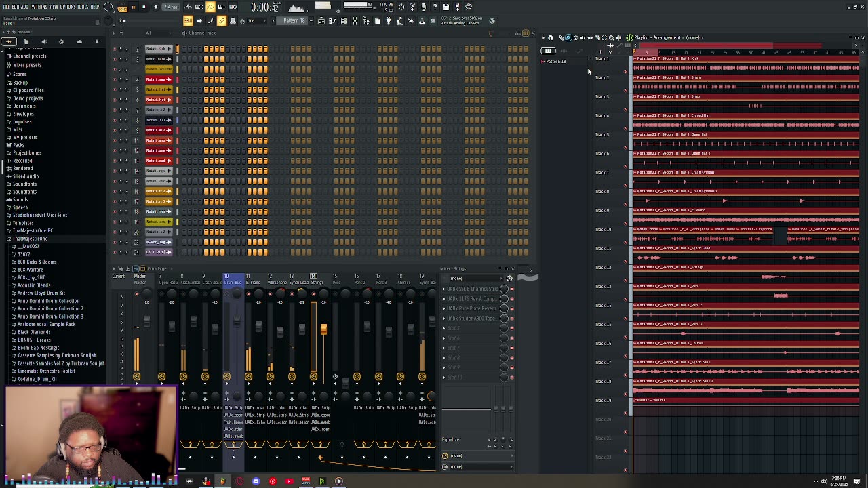Disable the UADx Pure Plate Reverb slot
The image size is (868, 488).
click(x=512, y=308)
